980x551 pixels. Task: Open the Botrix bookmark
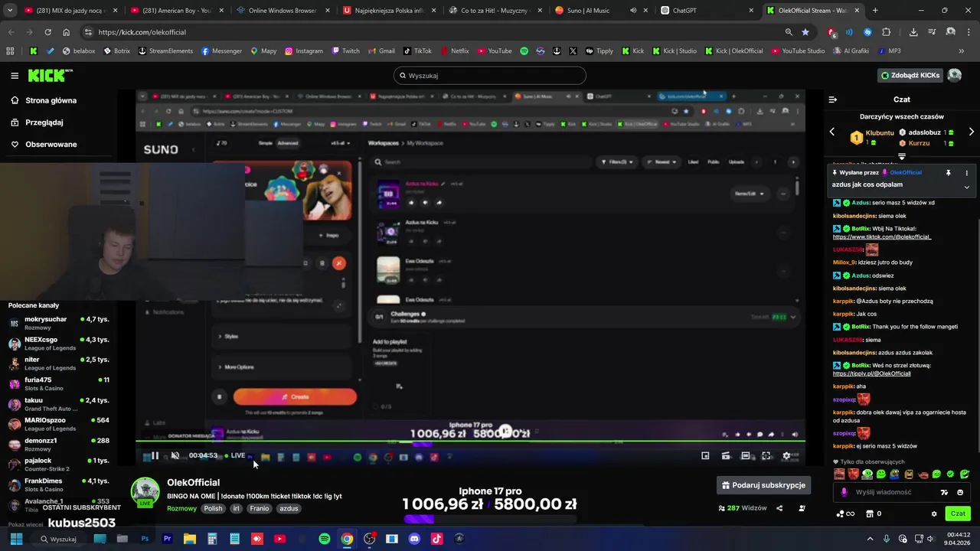(116, 51)
